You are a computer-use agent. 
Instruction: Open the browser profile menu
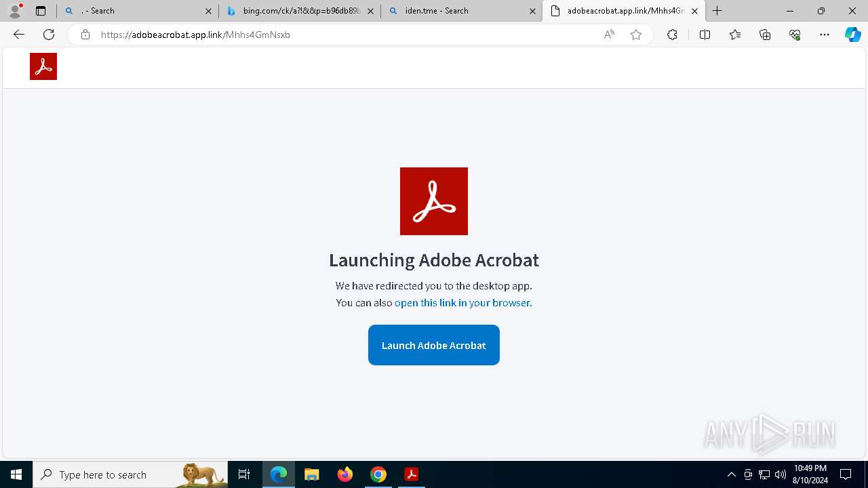[x=15, y=11]
